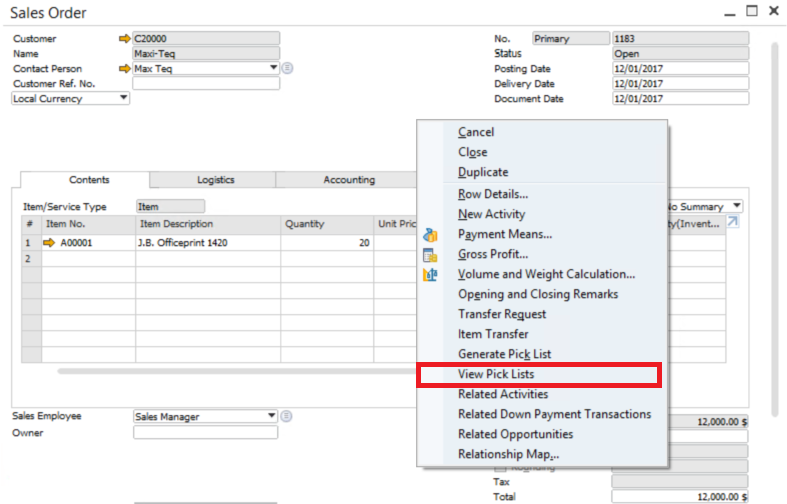
Task: Open the Contact Person dropdown
Action: tap(274, 69)
